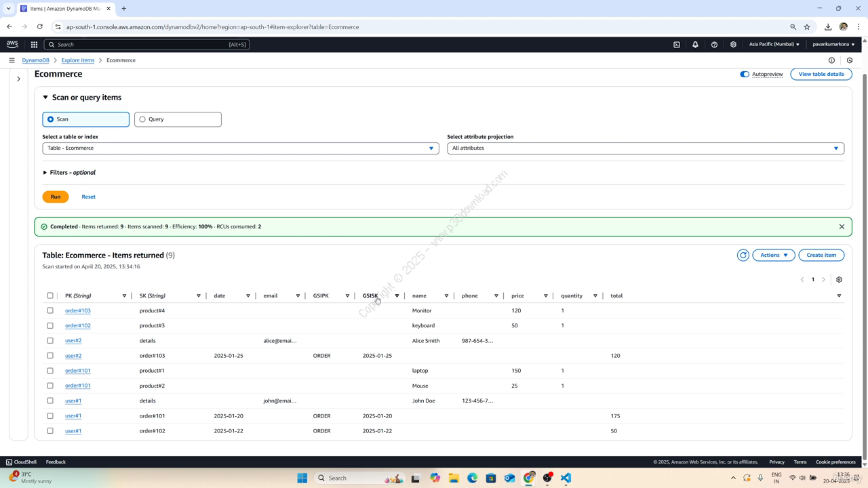Dismiss the Completed status banner

(x=842, y=226)
